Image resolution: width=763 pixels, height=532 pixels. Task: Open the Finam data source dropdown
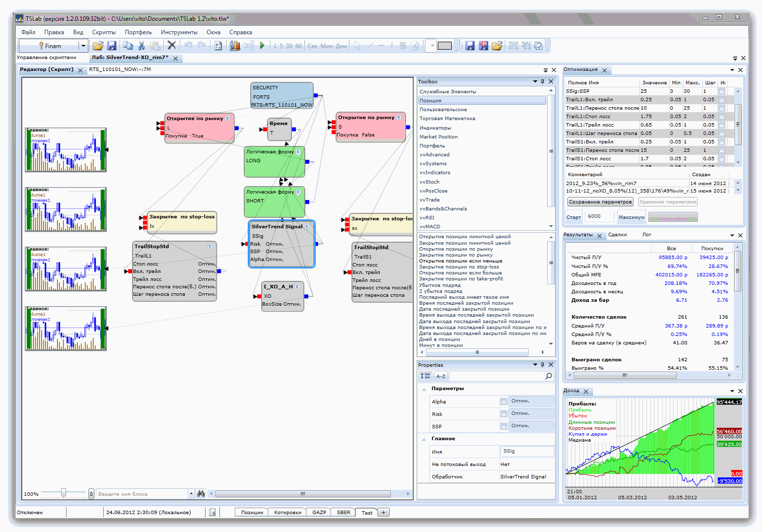click(83, 46)
